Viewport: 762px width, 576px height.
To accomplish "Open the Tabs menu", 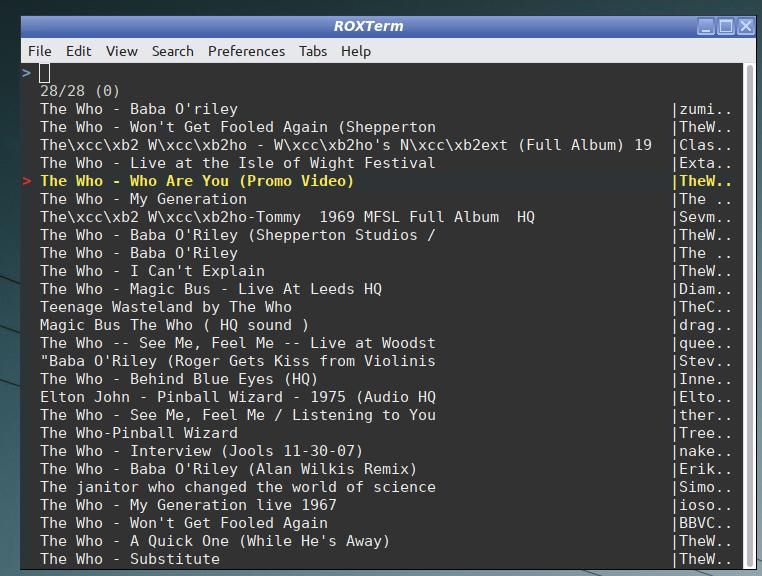I will click(313, 51).
